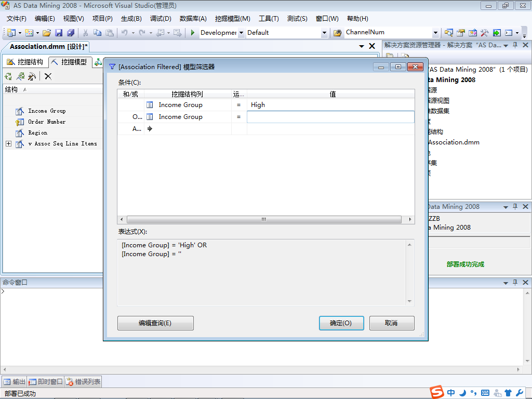
Task: Click the High value cell in first row
Action: (x=330, y=105)
